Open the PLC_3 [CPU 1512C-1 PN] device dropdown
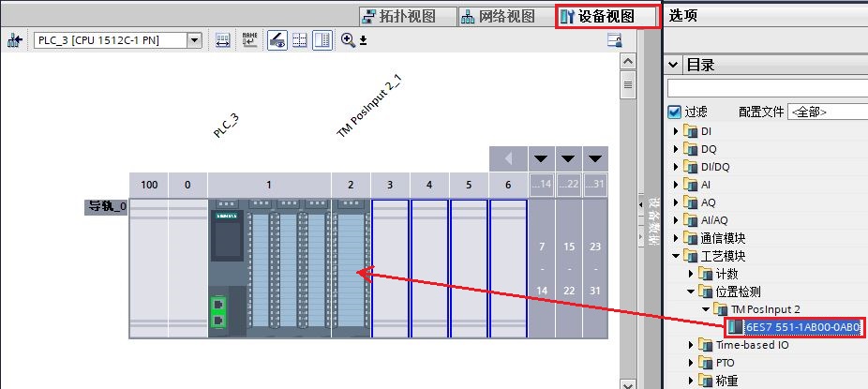The width and height of the screenshot is (868, 389). tap(194, 40)
